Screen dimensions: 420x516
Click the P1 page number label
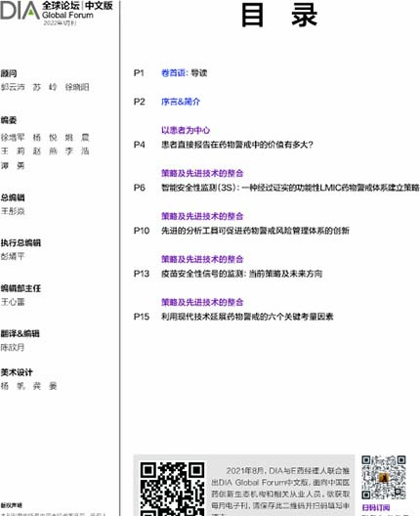point(139,72)
